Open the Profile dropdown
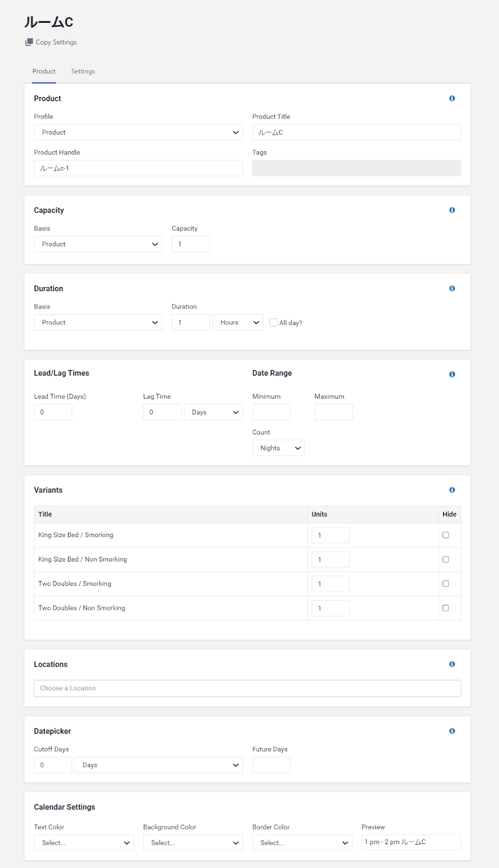This screenshot has height=868, width=499. pyautogui.click(x=138, y=132)
